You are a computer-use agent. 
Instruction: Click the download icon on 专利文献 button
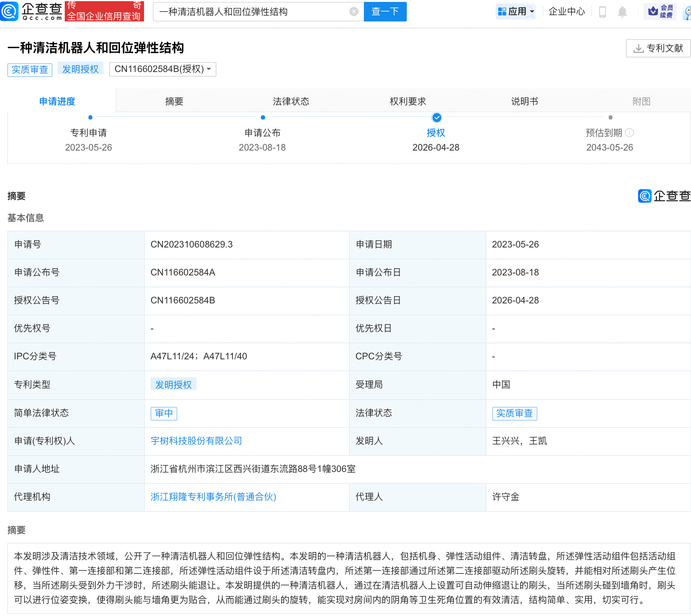tap(638, 48)
